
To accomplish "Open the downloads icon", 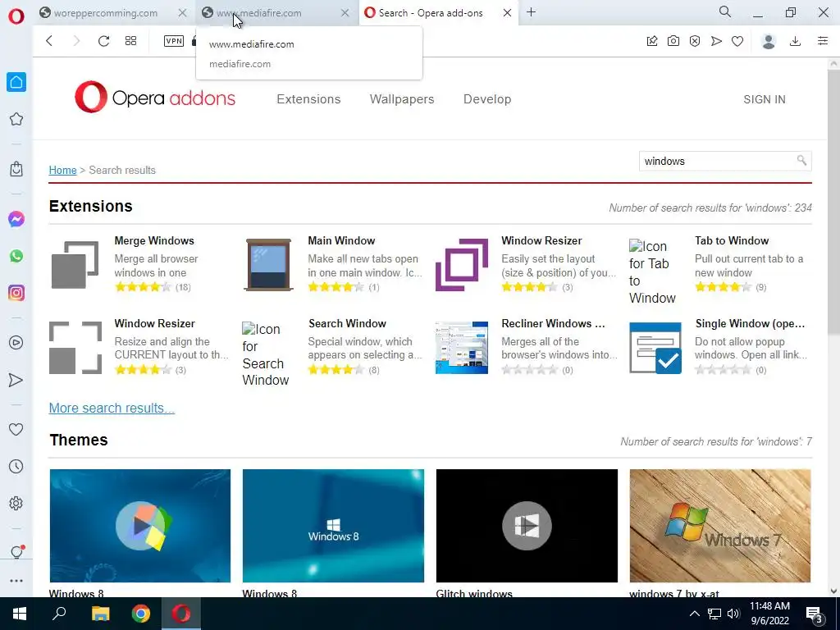I will click(x=796, y=41).
